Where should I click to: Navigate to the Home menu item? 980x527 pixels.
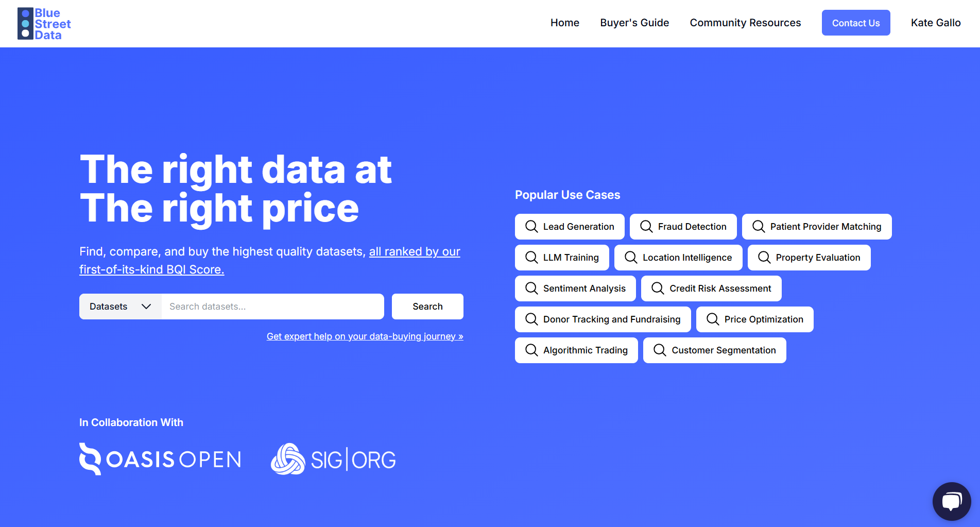pyautogui.click(x=564, y=23)
